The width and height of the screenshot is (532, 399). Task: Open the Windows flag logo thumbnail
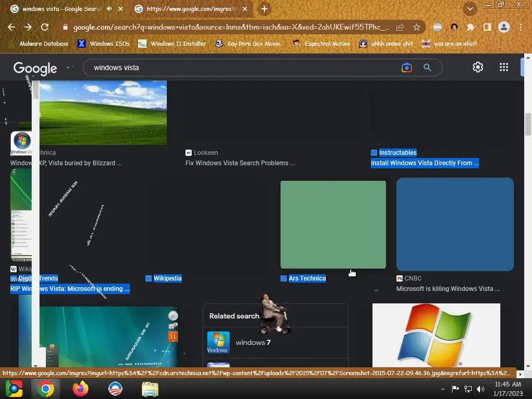pyautogui.click(x=436, y=335)
